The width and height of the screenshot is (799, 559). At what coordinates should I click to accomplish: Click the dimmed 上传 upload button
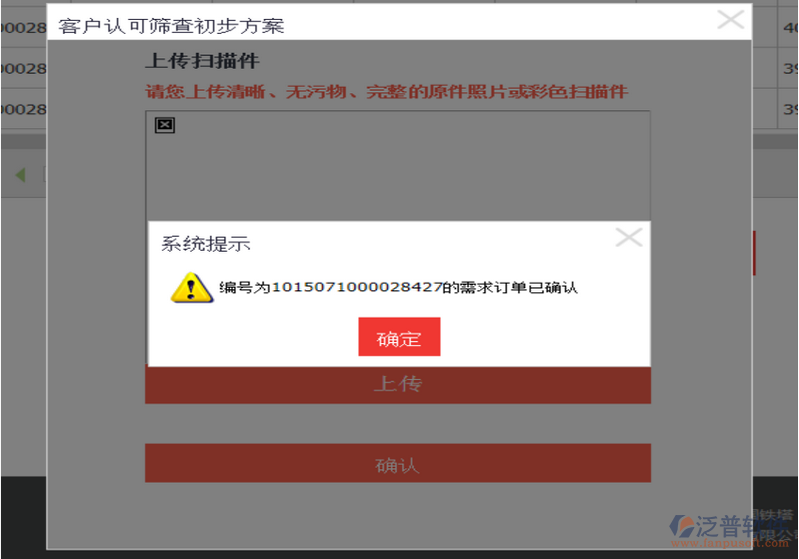tap(397, 385)
